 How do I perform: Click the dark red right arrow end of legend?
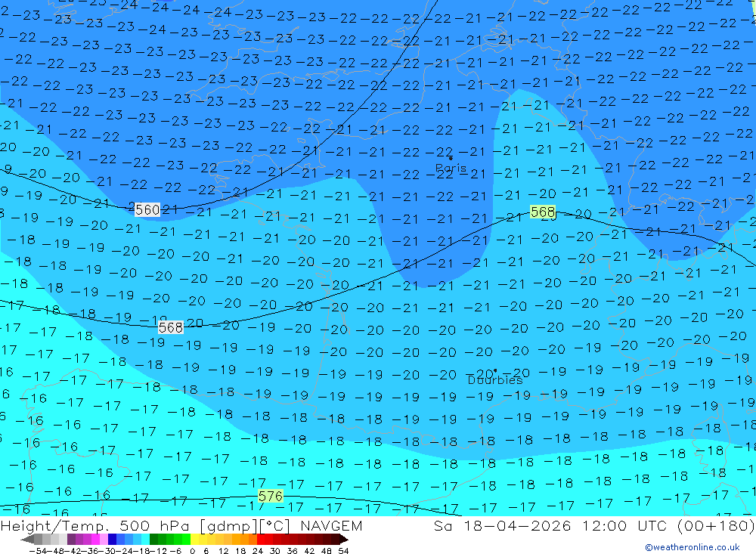(x=344, y=539)
